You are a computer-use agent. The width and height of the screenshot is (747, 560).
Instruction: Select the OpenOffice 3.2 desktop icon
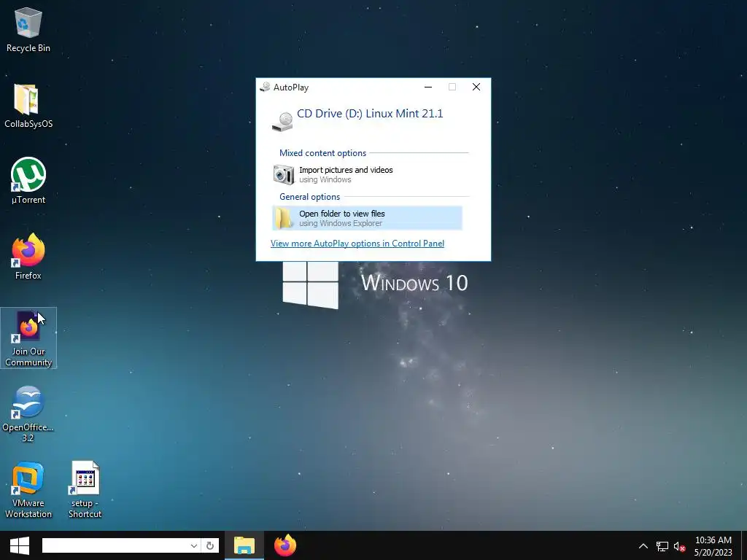click(28, 414)
